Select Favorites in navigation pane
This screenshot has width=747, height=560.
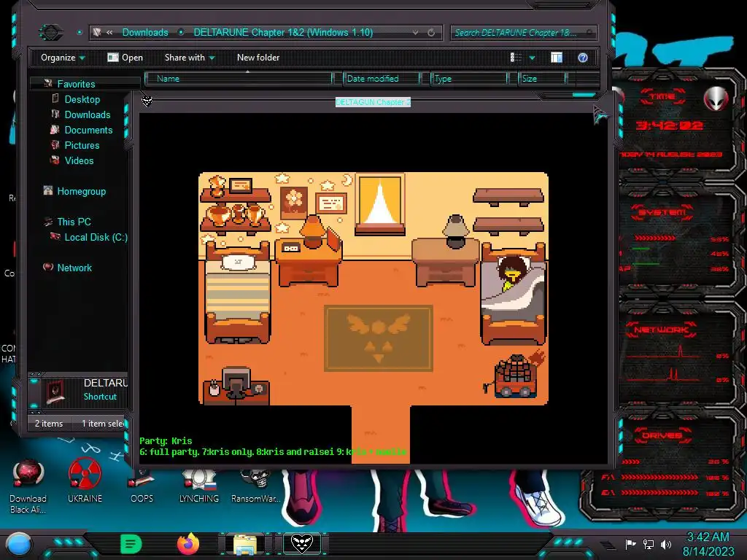(76, 84)
